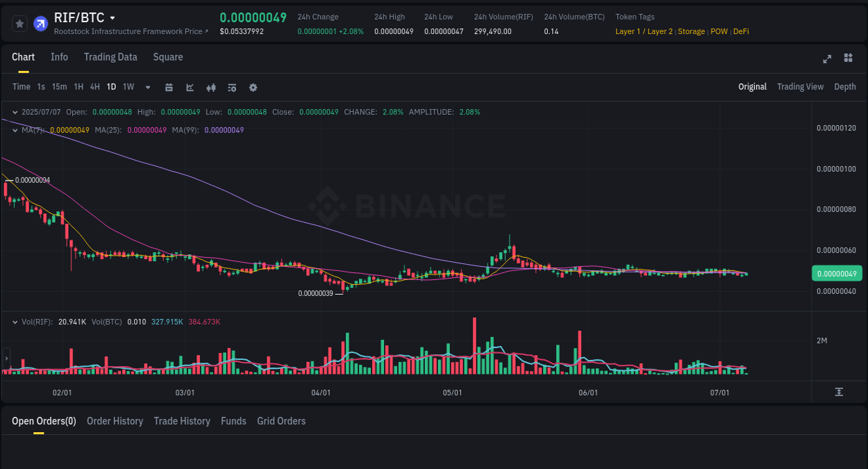Collapse the Volume indicator panel
Screen dimensions: 868x469
coord(14,322)
